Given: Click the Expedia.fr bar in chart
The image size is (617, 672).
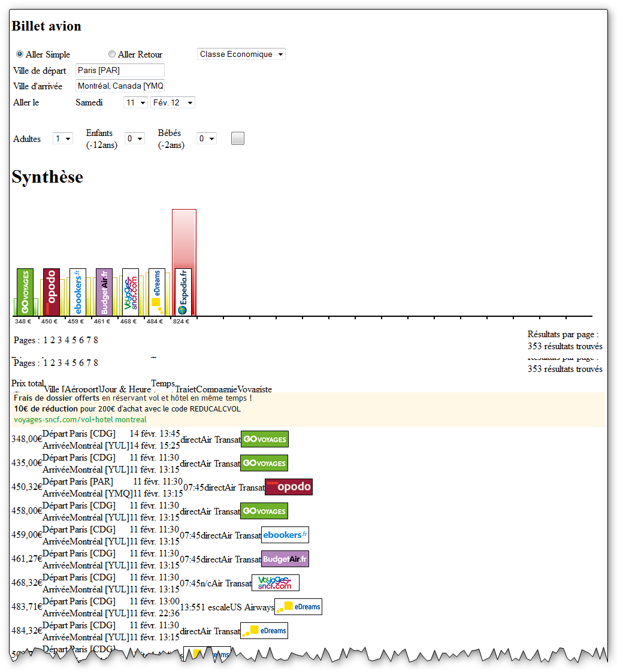Looking at the screenshot, I should click(183, 292).
